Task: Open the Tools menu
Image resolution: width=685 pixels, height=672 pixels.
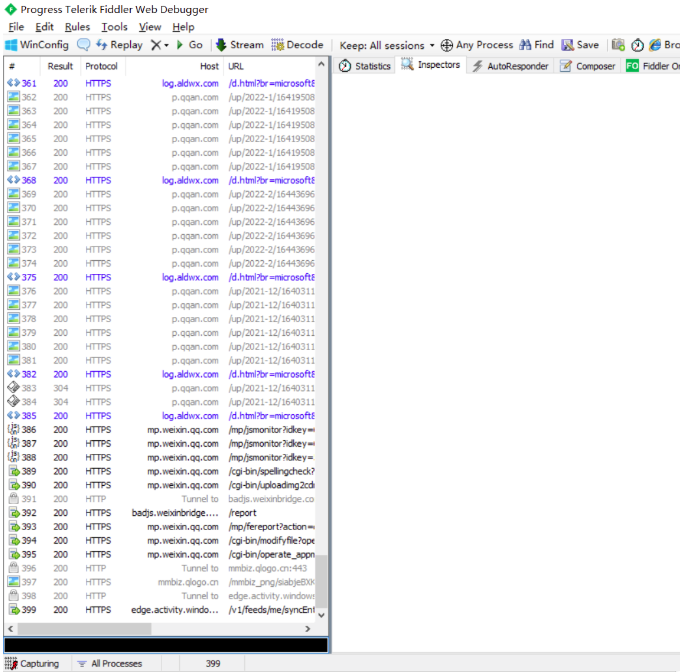Action: click(114, 27)
